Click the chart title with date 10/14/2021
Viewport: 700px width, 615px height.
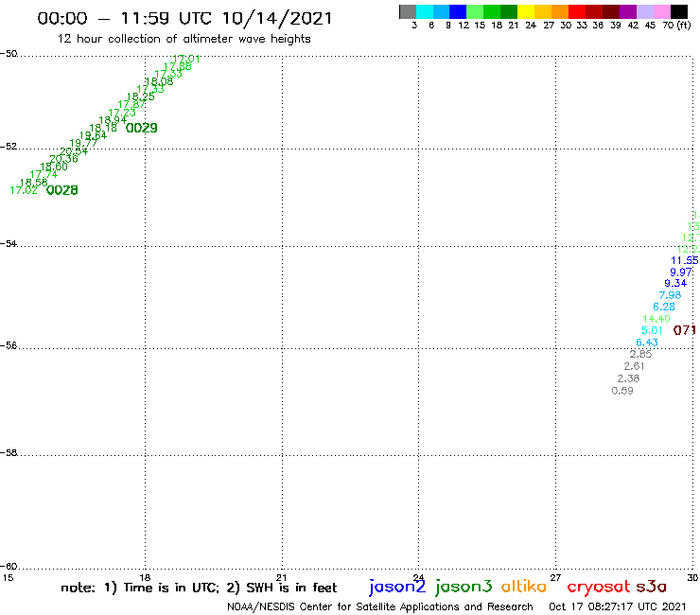[x=184, y=19]
